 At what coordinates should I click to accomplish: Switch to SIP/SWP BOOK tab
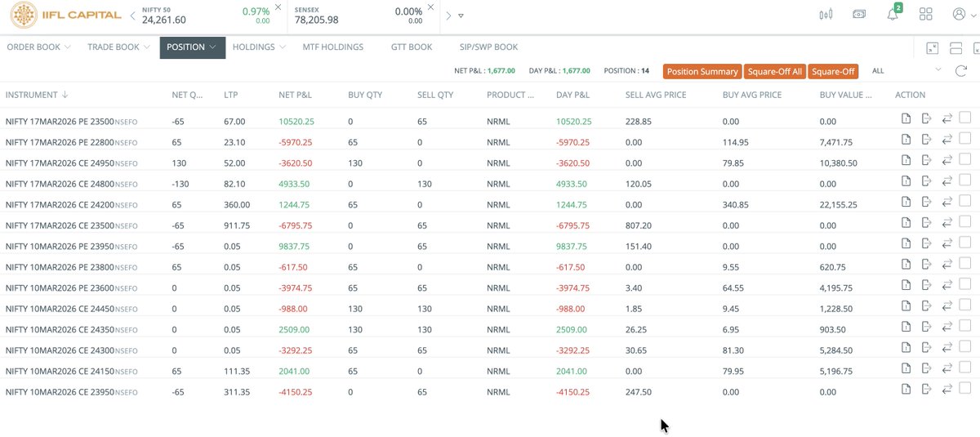pos(488,47)
